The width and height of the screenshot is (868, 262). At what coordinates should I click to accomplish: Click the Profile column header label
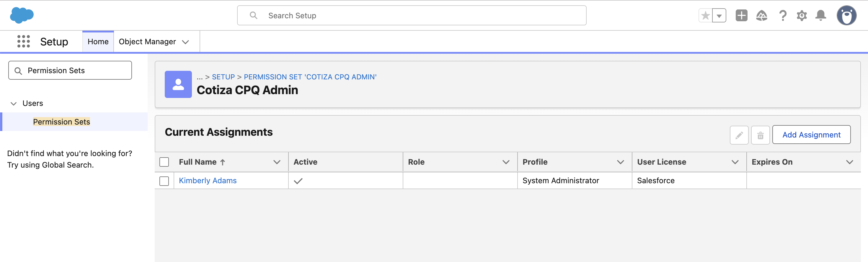click(x=535, y=162)
